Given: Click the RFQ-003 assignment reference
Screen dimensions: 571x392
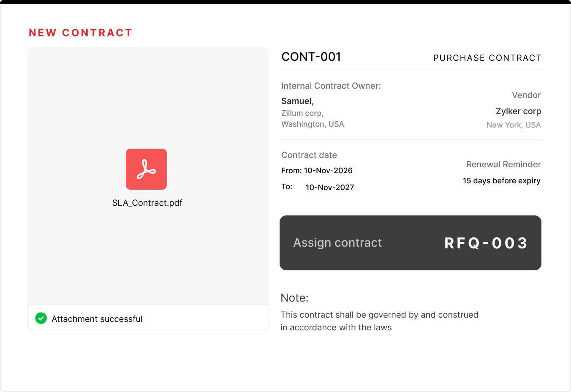Looking at the screenshot, I should [x=486, y=243].
